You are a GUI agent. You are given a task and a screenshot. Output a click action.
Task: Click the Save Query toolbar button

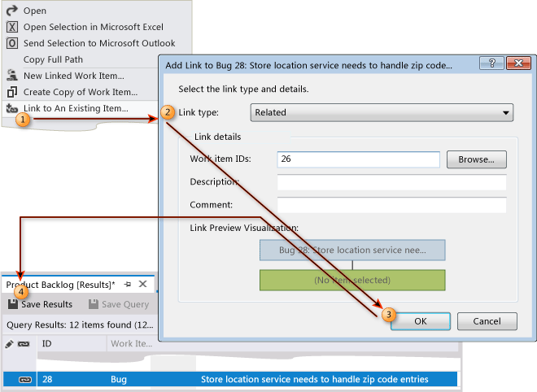tap(119, 304)
